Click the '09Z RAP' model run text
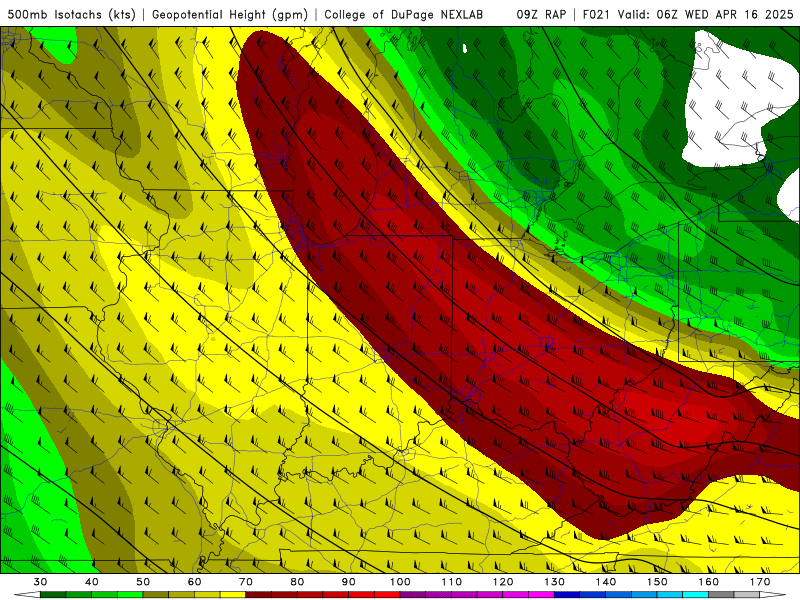The width and height of the screenshot is (800, 600). (541, 14)
